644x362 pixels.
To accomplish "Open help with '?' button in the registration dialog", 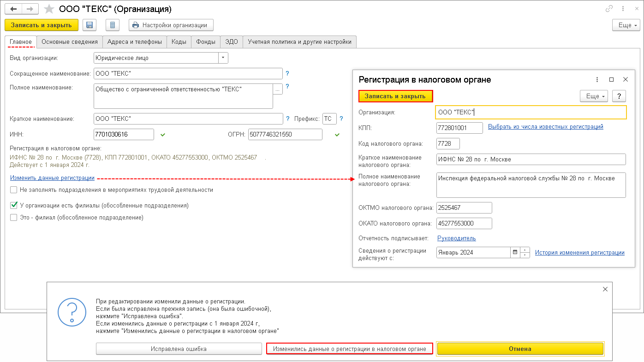I will coord(619,96).
